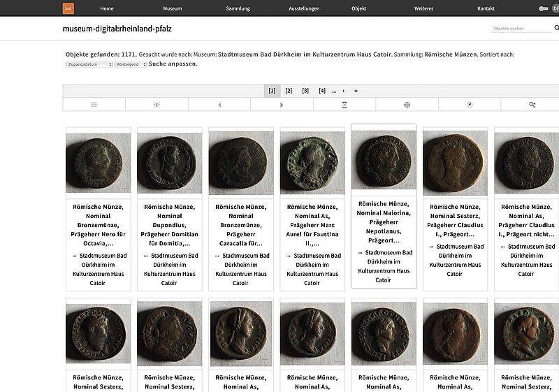Go to results page 3

(x=305, y=91)
